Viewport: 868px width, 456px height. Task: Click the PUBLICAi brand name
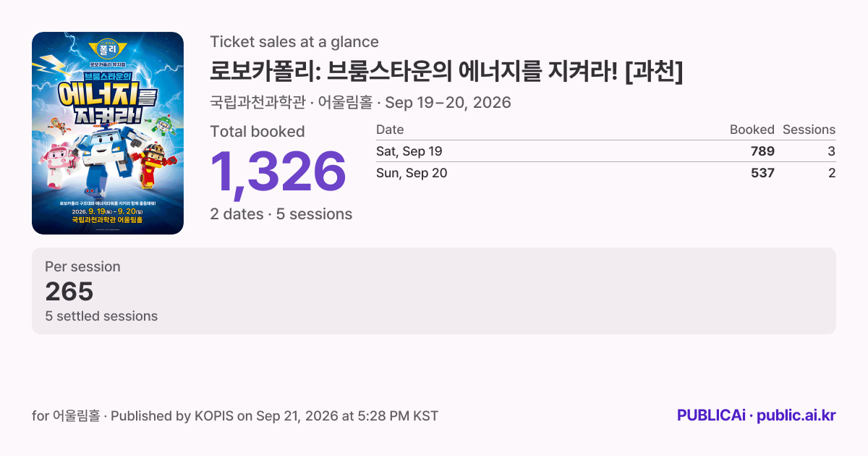(711, 415)
